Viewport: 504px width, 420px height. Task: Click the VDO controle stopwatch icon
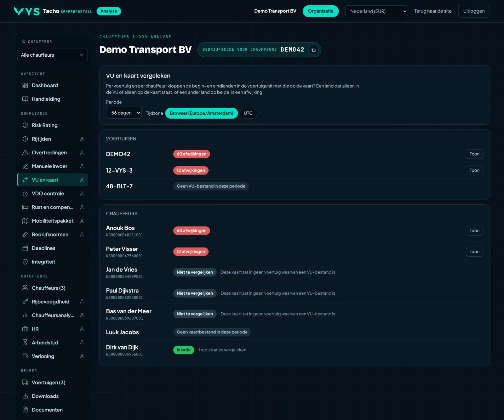click(x=25, y=194)
